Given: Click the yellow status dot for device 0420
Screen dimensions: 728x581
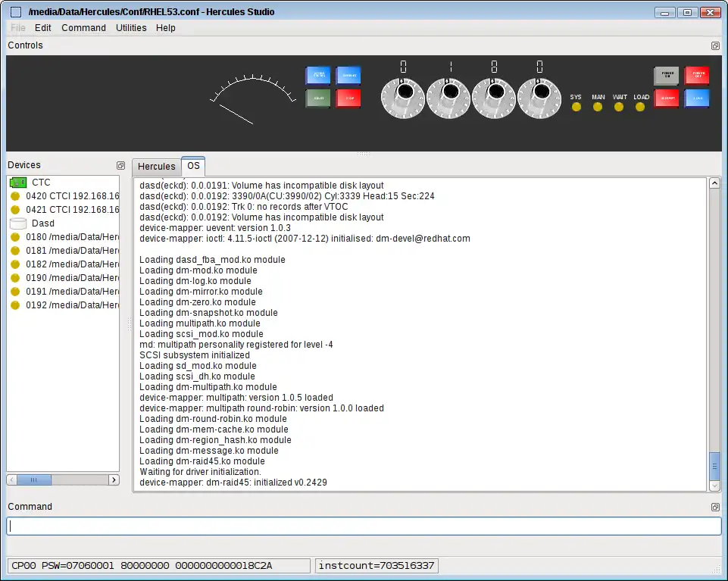Looking at the screenshot, I should click(x=15, y=196).
